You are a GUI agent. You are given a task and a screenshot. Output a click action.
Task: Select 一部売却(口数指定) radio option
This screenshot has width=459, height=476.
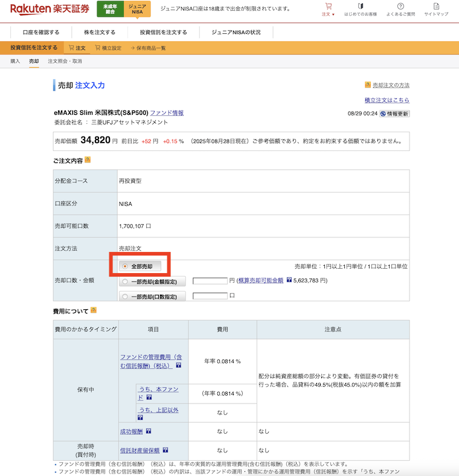coord(125,297)
